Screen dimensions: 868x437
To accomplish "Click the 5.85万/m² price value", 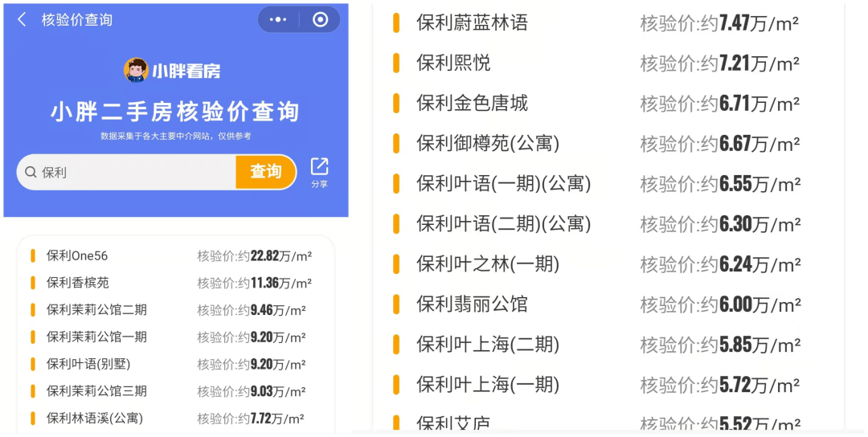I will click(x=759, y=345).
